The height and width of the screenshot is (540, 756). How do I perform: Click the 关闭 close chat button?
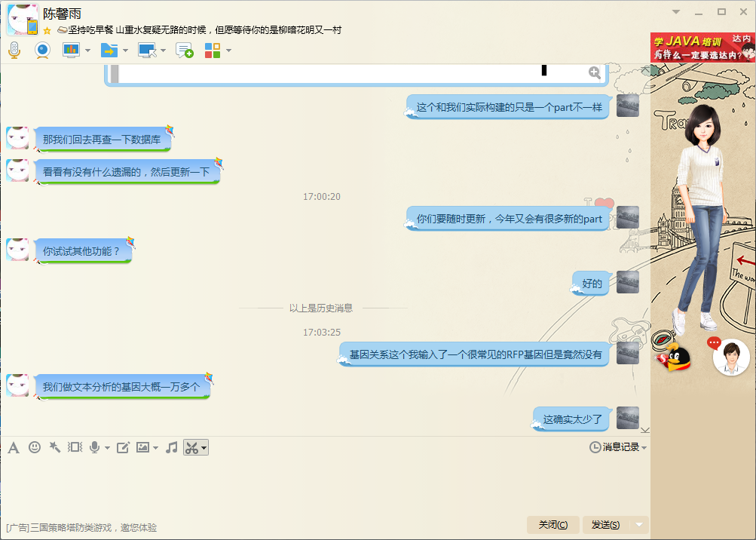(x=552, y=525)
